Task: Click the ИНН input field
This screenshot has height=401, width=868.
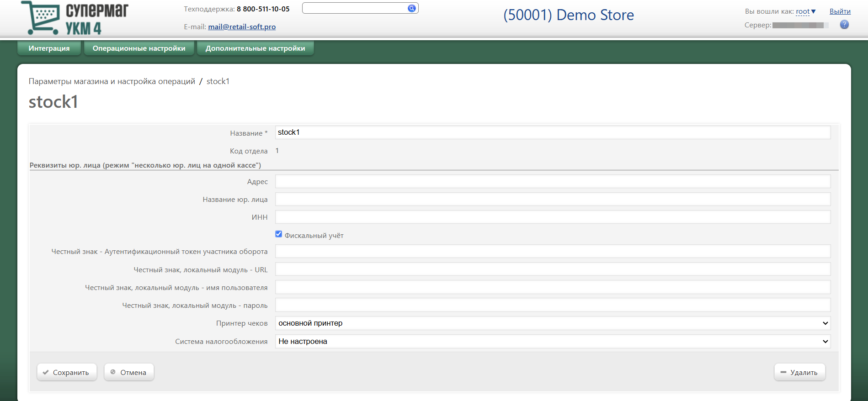Action: 552,217
